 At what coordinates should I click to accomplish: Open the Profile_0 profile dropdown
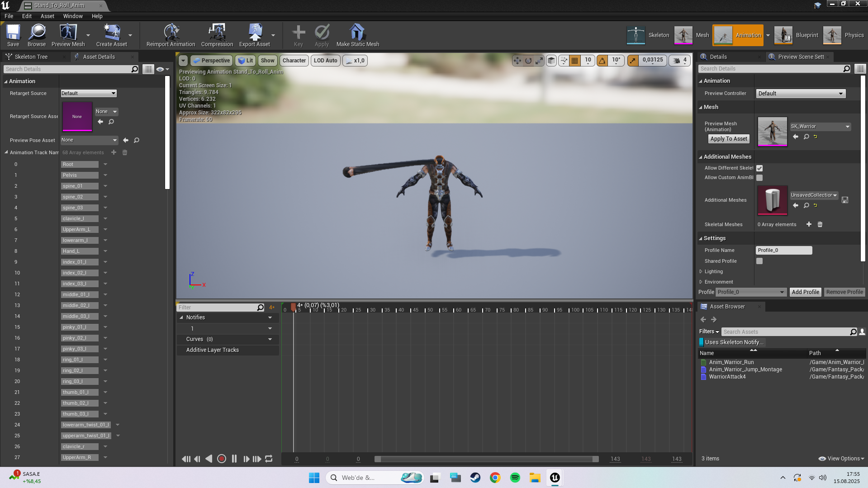[x=751, y=292]
